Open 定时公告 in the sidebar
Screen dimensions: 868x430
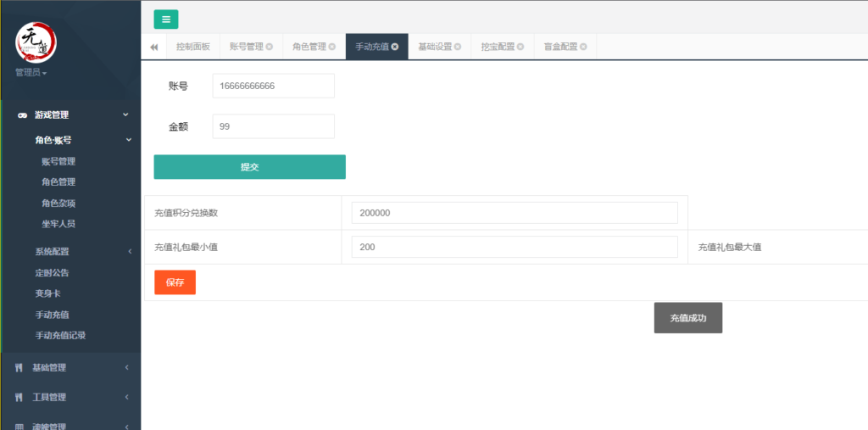52,272
